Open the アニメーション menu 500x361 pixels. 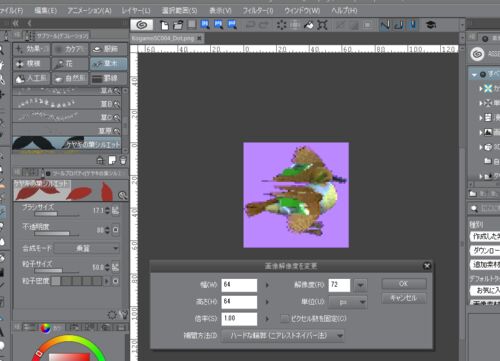tap(89, 10)
